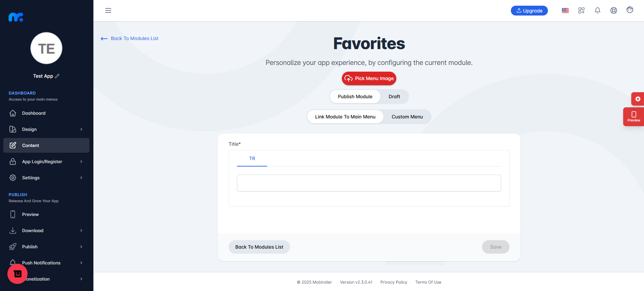The height and width of the screenshot is (291, 644).
Task: Open the user profile avatar icon
Action: pos(630,10)
